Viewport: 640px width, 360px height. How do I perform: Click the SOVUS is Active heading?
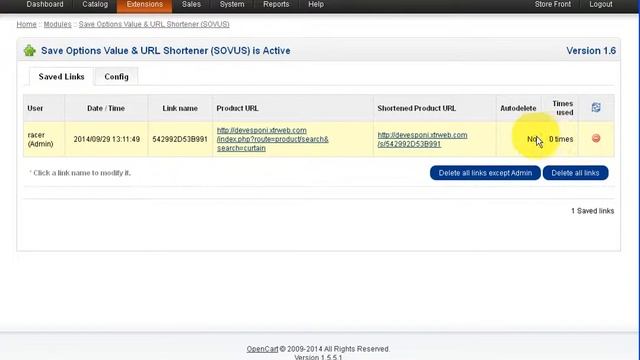166,51
